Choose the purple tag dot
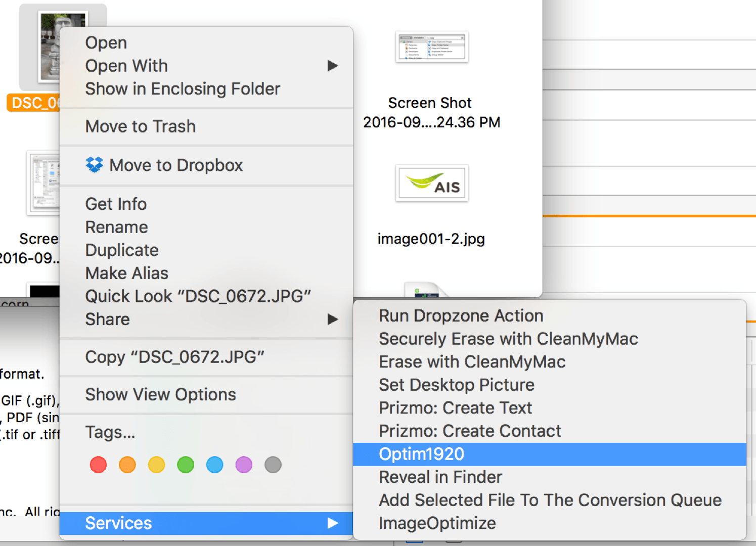The height and width of the screenshot is (546, 756). pyautogui.click(x=244, y=465)
